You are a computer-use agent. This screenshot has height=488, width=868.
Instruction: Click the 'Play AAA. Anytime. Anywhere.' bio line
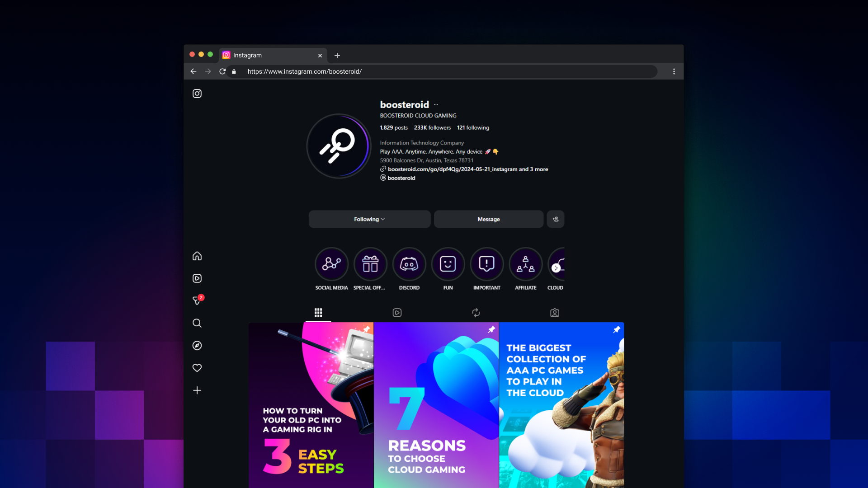(439, 152)
